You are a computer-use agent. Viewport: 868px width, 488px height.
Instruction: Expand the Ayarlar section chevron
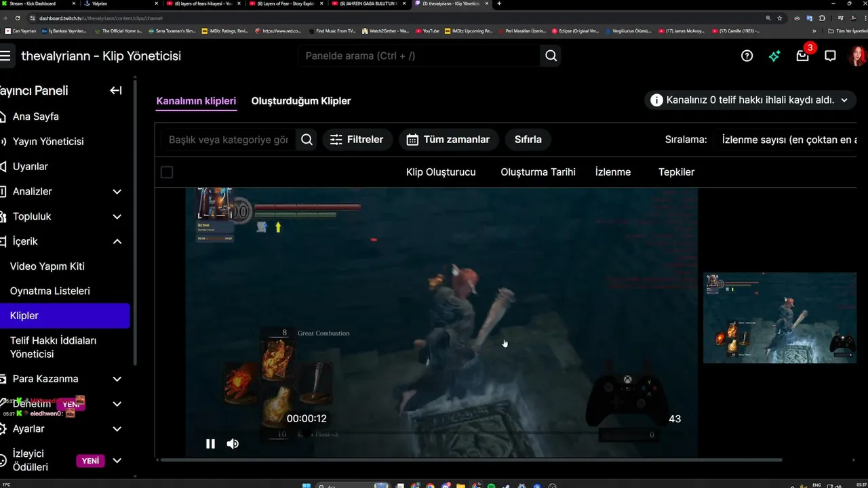click(x=117, y=429)
